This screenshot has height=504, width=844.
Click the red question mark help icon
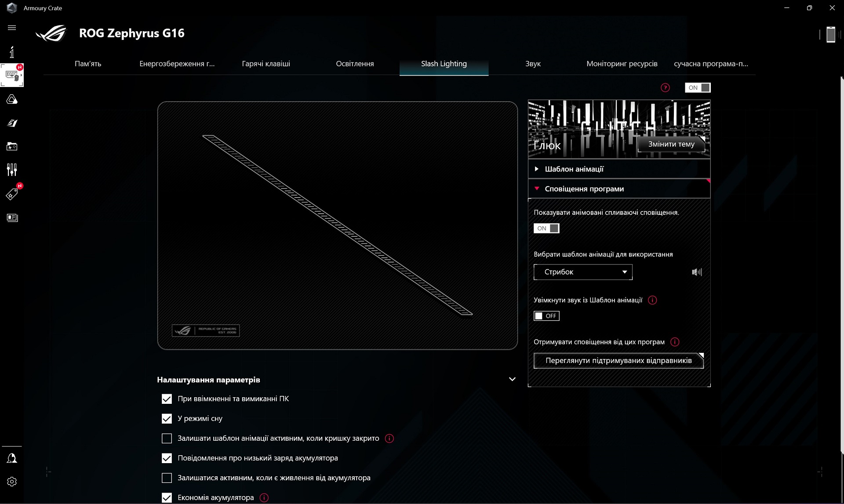coord(665,88)
